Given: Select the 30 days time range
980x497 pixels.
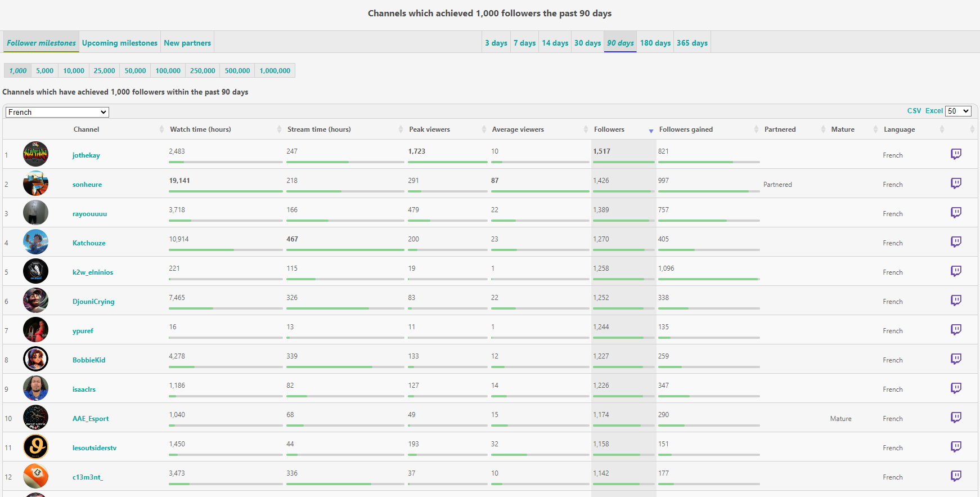Looking at the screenshot, I should [587, 43].
